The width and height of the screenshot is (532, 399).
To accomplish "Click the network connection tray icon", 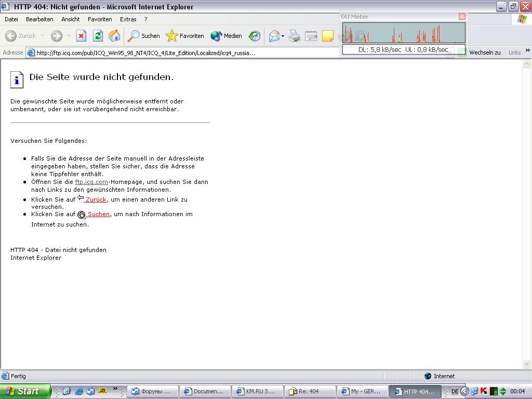I will (x=474, y=391).
